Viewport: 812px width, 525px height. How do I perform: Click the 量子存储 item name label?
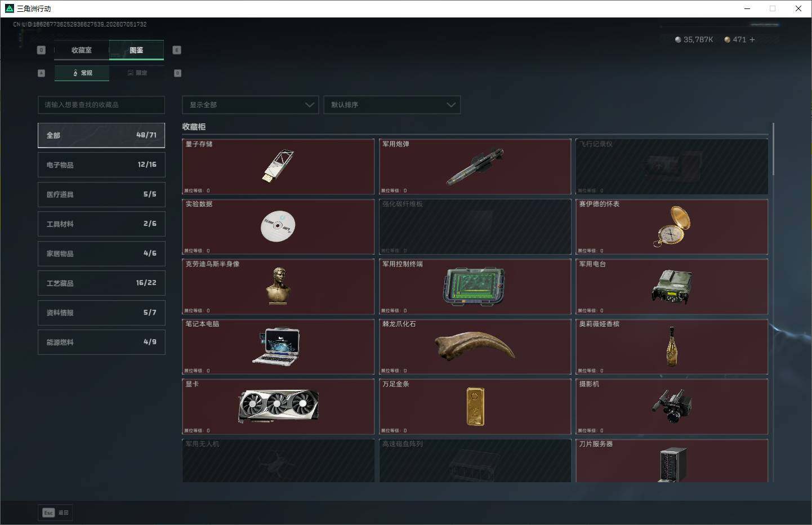coord(199,144)
